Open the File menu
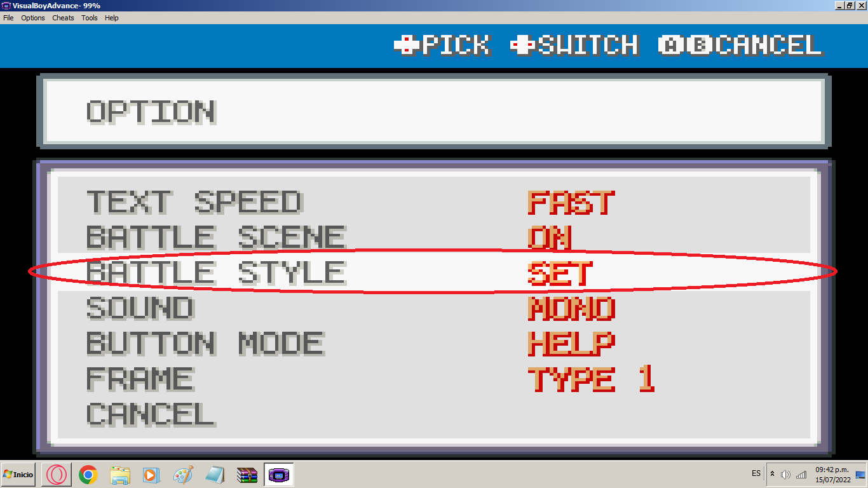 (8, 18)
